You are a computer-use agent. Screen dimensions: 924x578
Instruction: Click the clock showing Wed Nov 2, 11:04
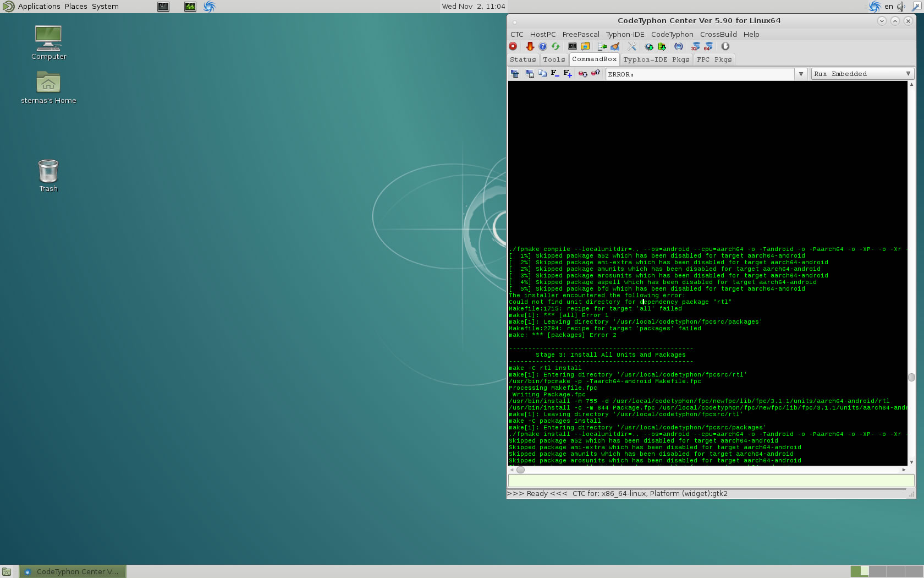pos(474,7)
